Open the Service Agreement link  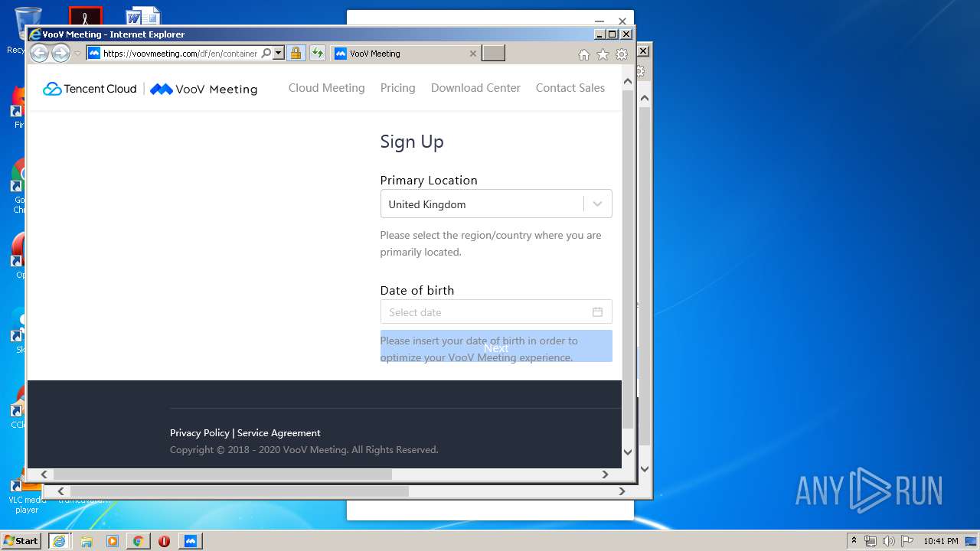[x=279, y=433]
